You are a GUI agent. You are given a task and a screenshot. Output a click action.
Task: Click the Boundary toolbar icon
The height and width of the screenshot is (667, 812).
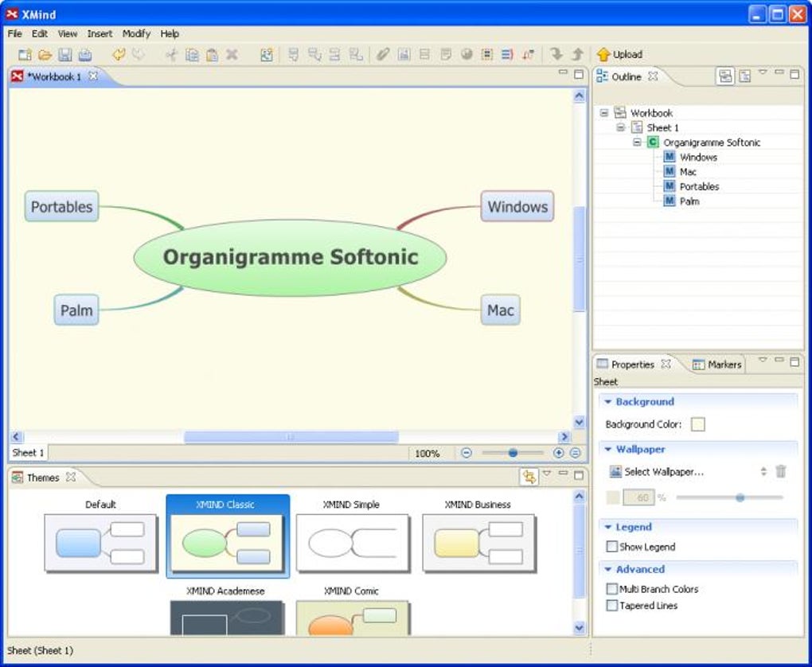coord(486,54)
